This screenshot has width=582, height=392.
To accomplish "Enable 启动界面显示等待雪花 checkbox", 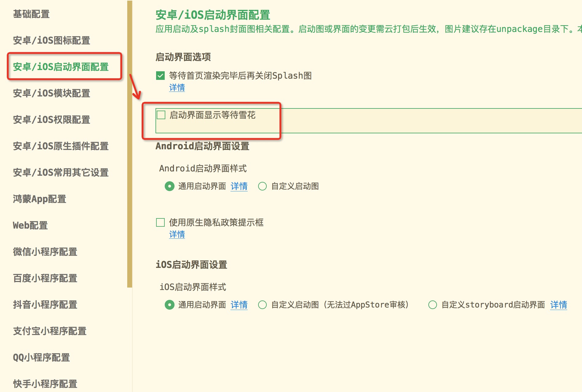I will [x=161, y=115].
